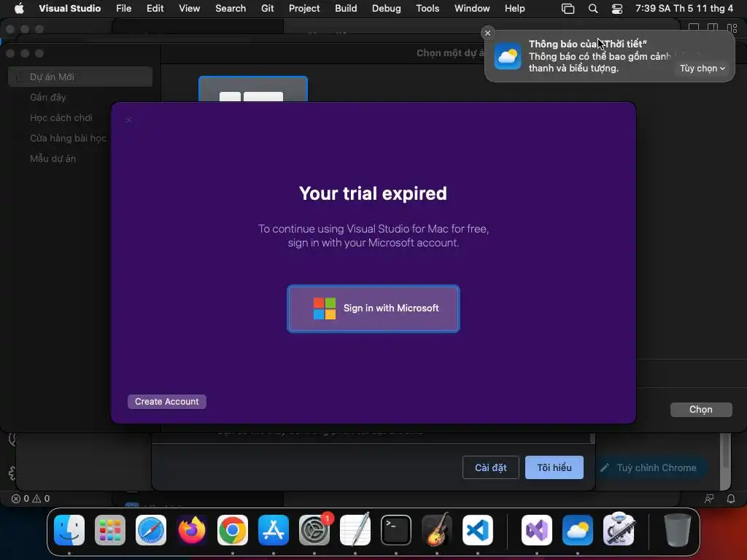Image resolution: width=747 pixels, height=560 pixels.
Task: Click the Cài đặt button
Action: pos(491,467)
